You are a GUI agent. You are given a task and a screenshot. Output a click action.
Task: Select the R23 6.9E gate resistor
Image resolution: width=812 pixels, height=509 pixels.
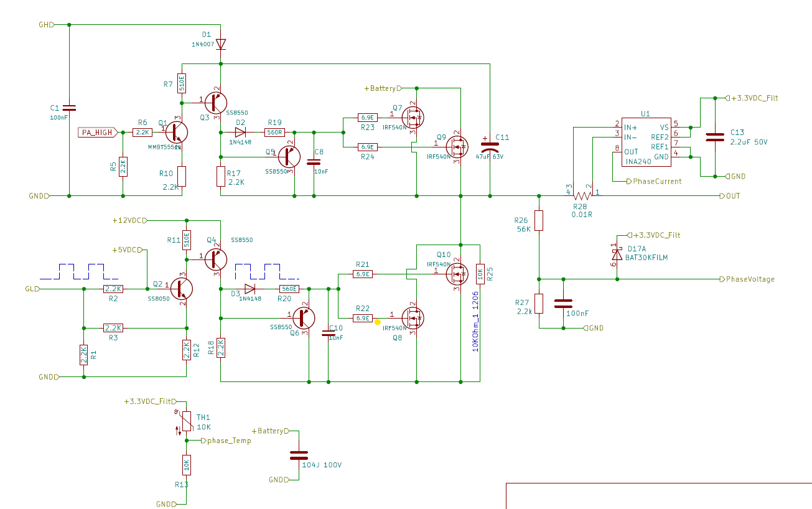pyautogui.click(x=367, y=117)
